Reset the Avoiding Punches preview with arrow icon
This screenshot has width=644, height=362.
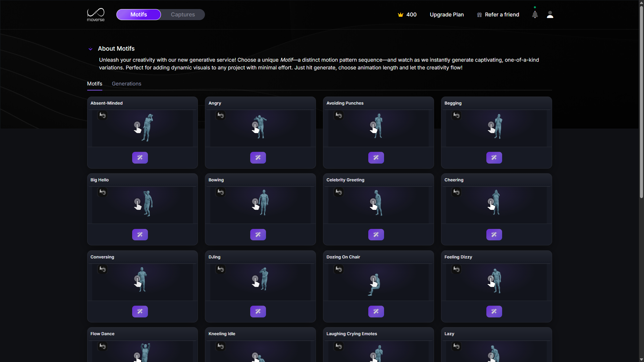point(339,115)
